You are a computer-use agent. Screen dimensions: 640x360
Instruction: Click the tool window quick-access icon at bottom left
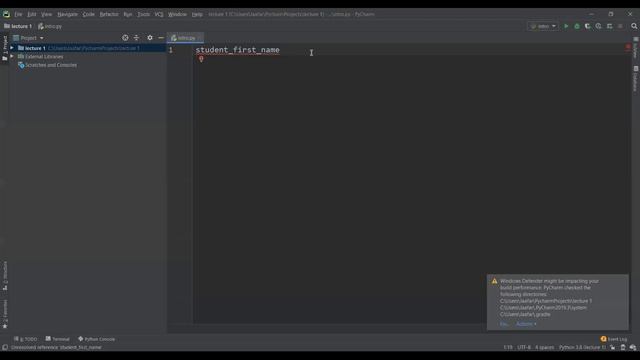tap(5, 347)
